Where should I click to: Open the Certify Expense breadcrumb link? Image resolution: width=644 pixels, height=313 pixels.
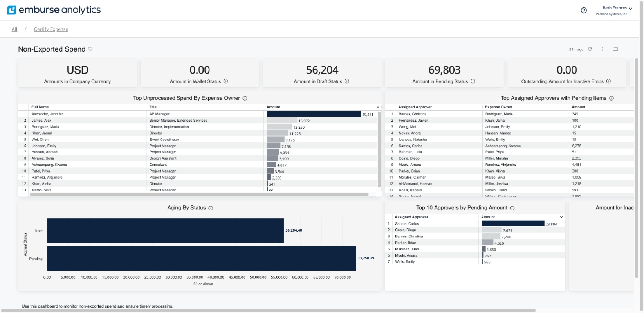coord(51,29)
